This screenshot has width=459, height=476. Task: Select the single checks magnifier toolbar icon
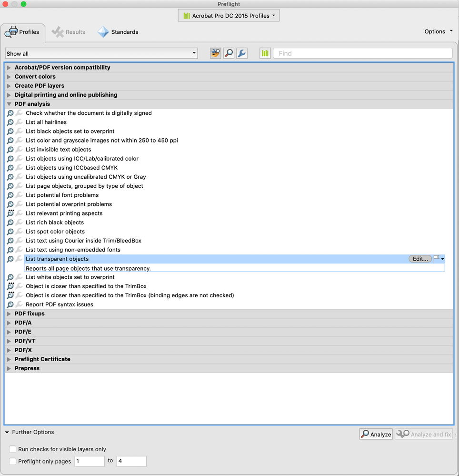pyautogui.click(x=229, y=53)
